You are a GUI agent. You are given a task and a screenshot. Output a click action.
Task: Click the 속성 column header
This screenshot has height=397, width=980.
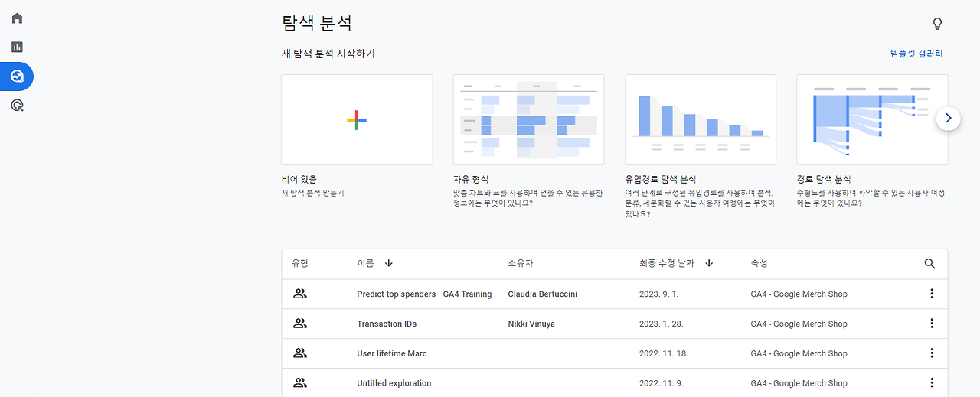point(759,263)
